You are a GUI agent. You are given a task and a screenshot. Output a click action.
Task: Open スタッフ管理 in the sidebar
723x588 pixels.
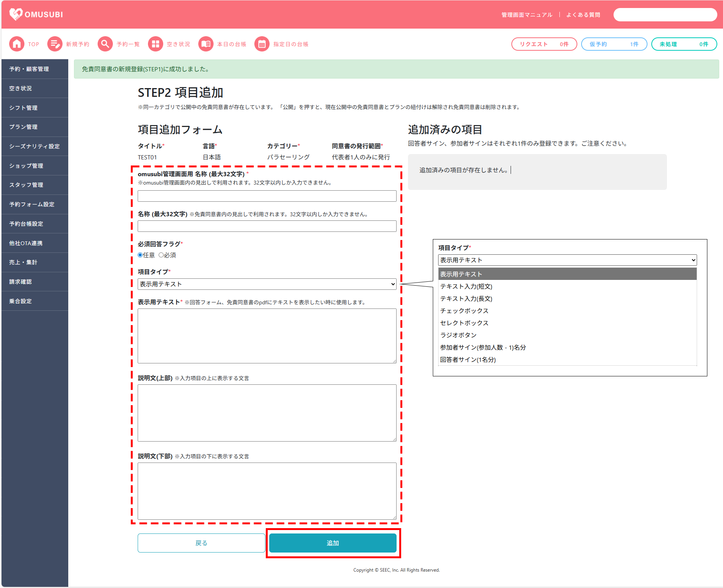26,185
